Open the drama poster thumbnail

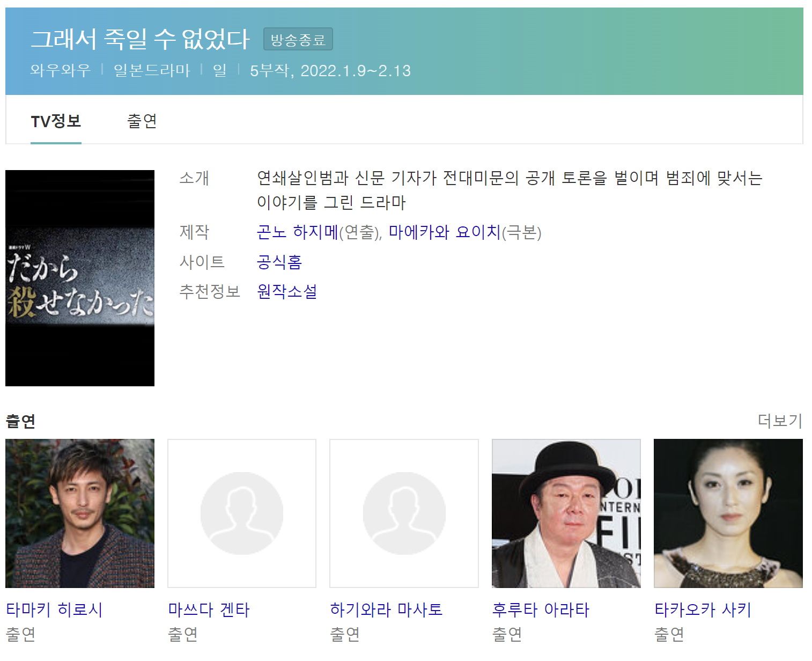(x=80, y=278)
